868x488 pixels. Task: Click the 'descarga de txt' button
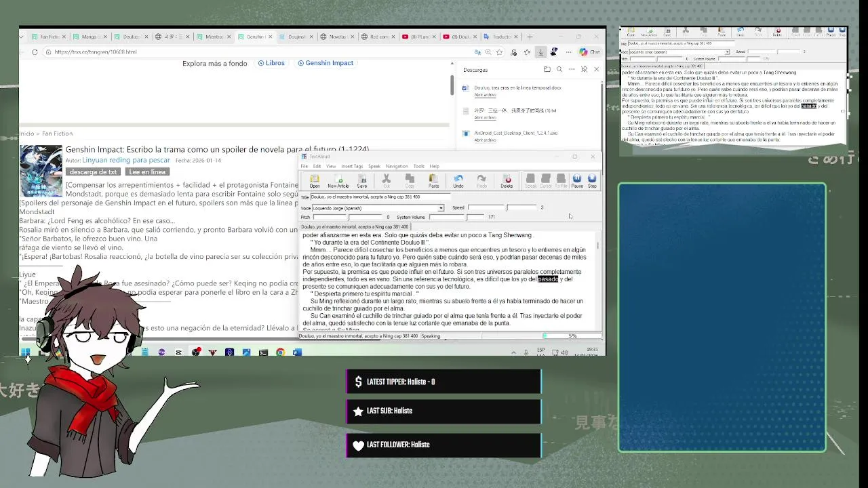93,172
